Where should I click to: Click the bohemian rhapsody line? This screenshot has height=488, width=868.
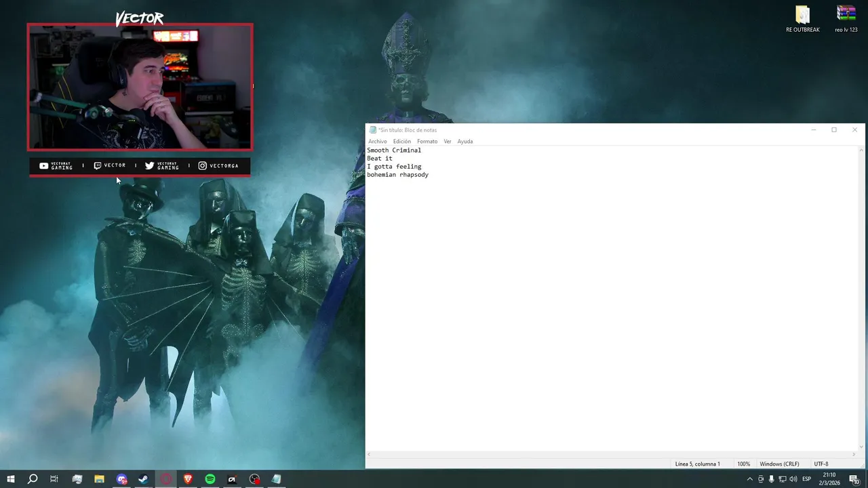coord(397,175)
